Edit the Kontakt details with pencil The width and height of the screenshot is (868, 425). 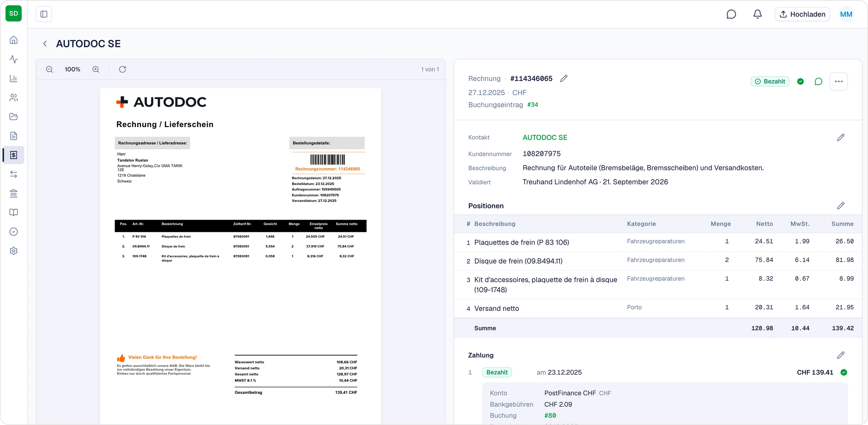pyautogui.click(x=841, y=137)
